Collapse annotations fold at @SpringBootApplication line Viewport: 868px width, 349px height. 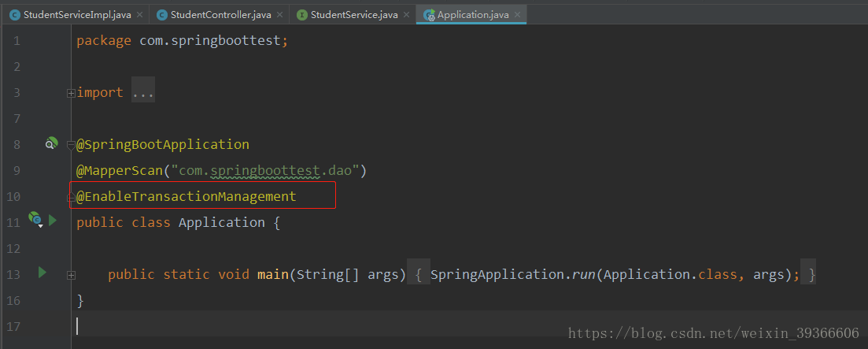[x=71, y=145]
